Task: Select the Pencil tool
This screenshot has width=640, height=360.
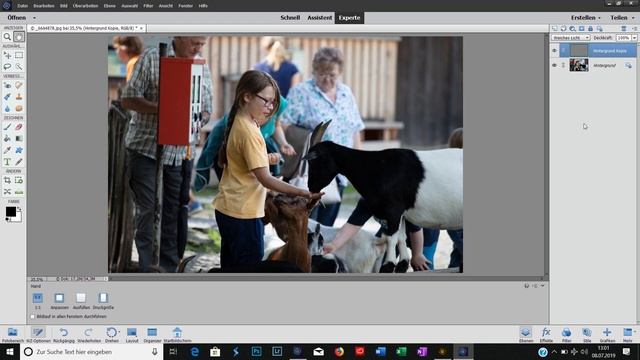Action: pyautogui.click(x=19, y=162)
